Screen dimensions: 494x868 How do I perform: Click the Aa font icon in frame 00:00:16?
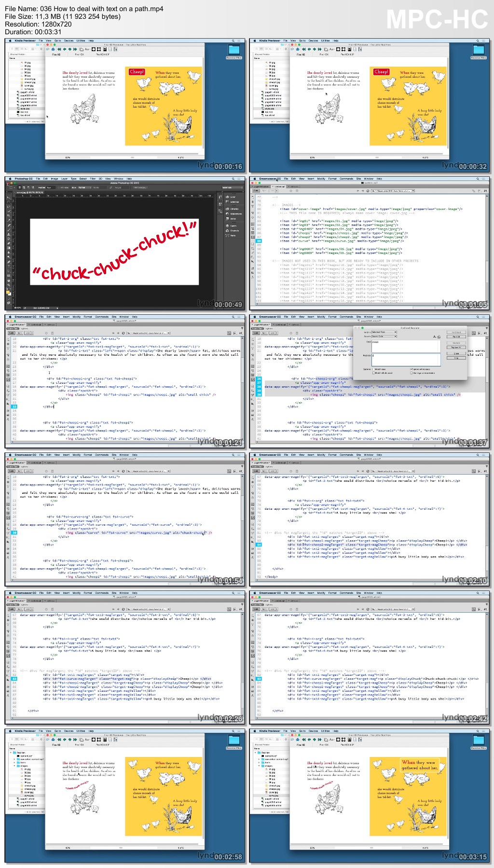click(87, 49)
